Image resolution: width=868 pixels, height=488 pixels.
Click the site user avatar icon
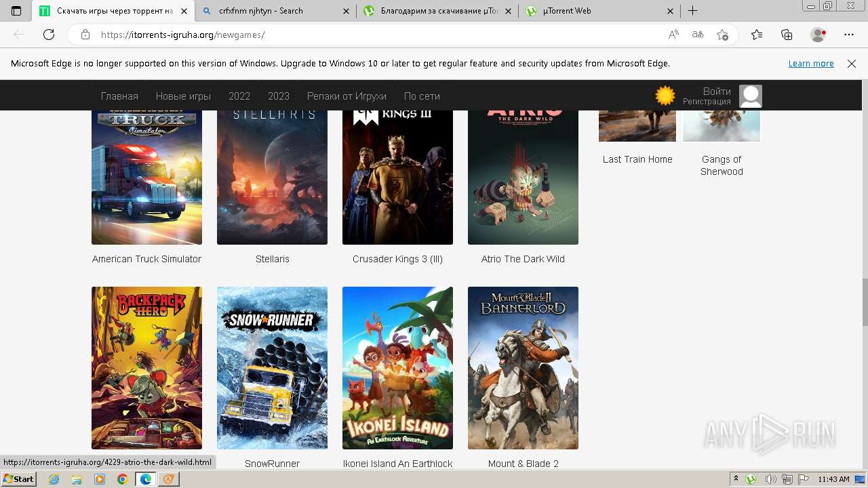tap(751, 96)
